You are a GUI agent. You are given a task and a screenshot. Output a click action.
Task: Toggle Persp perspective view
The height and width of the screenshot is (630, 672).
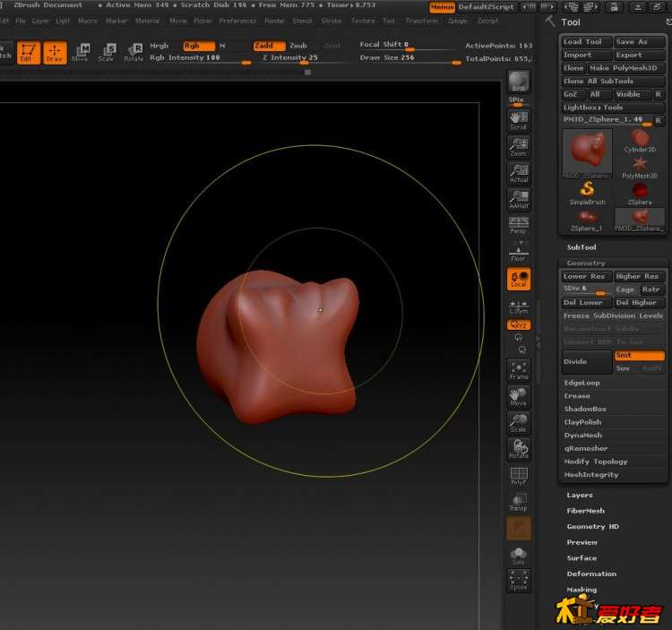(518, 225)
